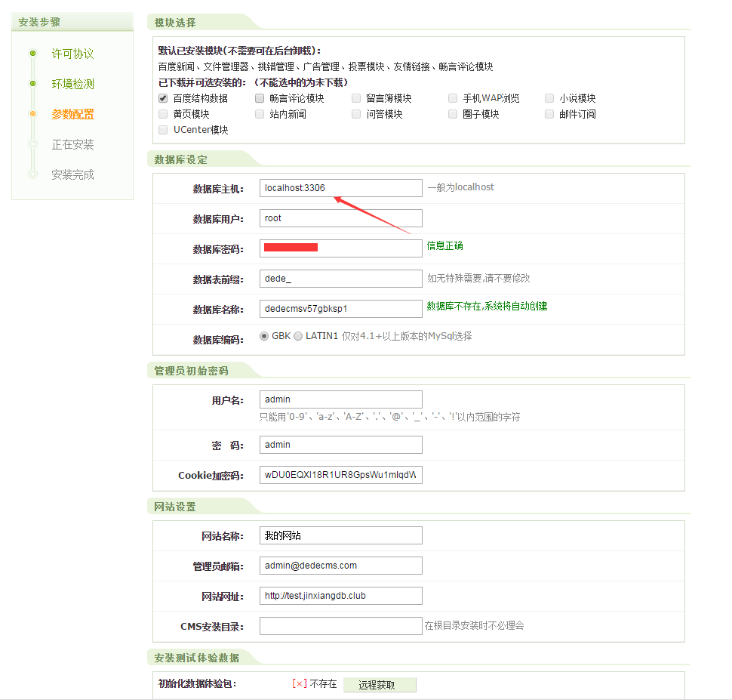Click the 数据库密码 password field
Image resolution: width=732 pixels, height=700 pixels.
click(340, 248)
